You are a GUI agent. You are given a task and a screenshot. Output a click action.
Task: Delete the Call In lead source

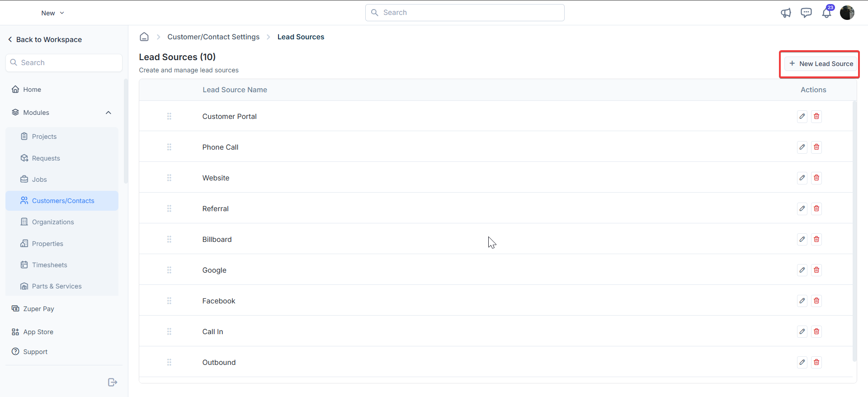tap(816, 331)
